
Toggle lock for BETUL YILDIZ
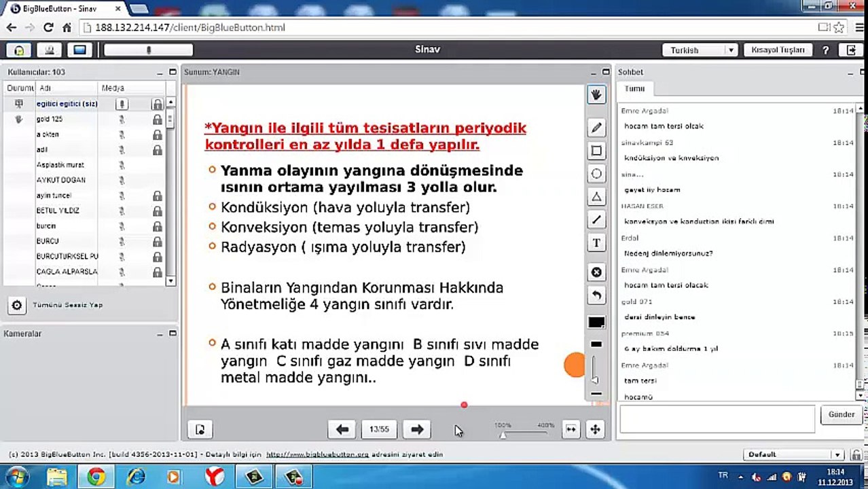tap(157, 211)
